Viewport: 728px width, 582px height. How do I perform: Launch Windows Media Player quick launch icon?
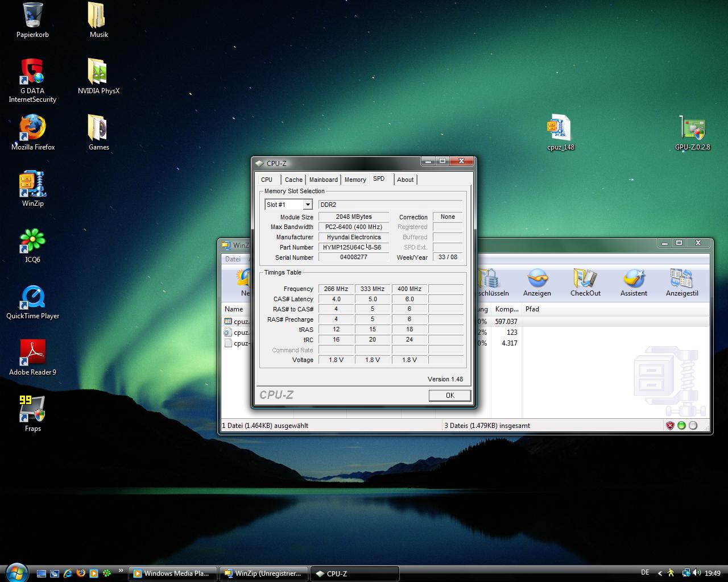[94, 573]
